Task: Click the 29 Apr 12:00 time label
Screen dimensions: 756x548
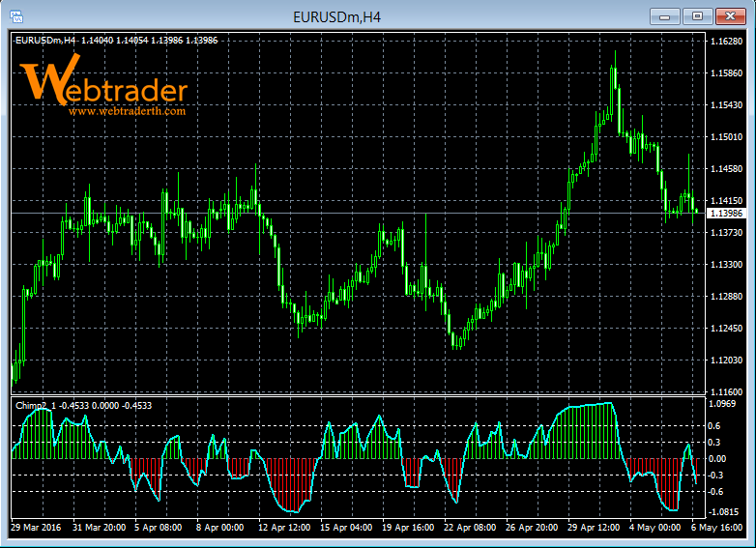Action: point(594,528)
